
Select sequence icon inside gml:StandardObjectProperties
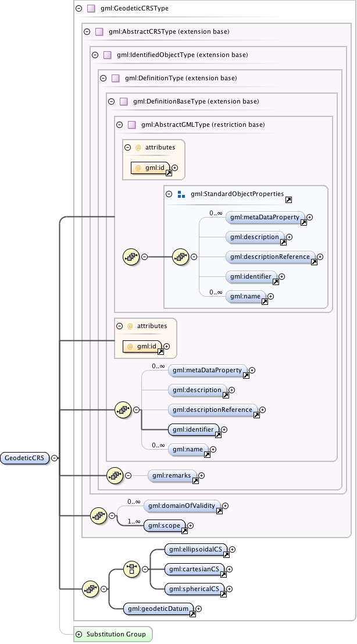(181, 257)
